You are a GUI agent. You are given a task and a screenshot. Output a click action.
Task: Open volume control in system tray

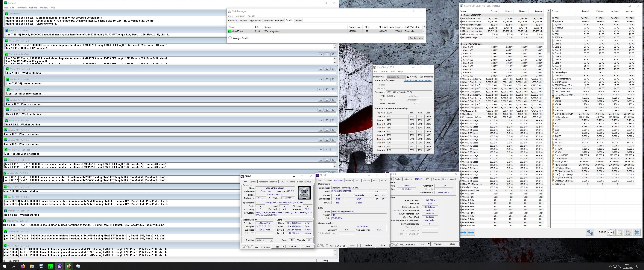[x=619, y=266]
